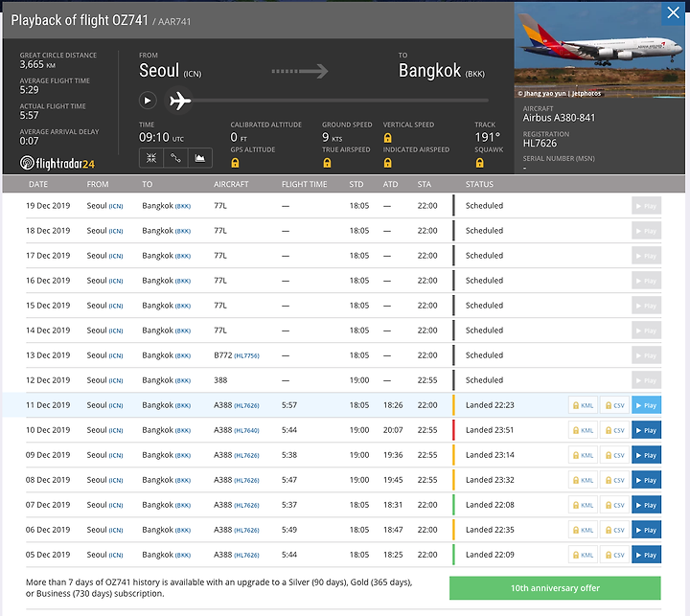Select the '12 Dec 2019' date cell
Screen dimensions: 690x616
click(48, 380)
